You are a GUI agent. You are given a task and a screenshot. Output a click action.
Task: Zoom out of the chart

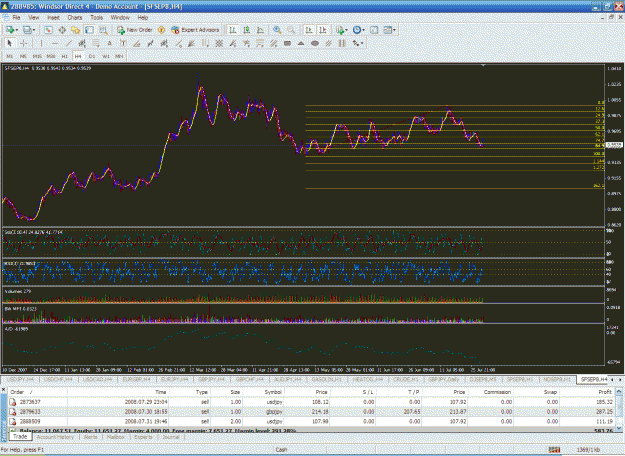click(291, 30)
